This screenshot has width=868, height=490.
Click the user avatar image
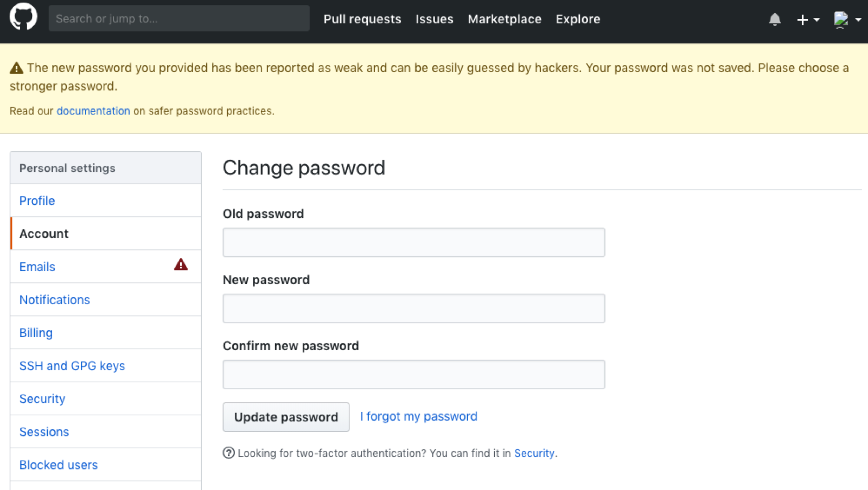[x=841, y=20]
